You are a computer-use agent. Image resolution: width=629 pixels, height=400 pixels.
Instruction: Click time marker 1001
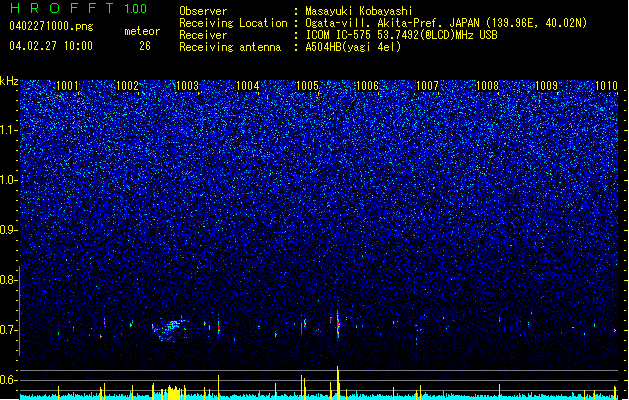67,86
